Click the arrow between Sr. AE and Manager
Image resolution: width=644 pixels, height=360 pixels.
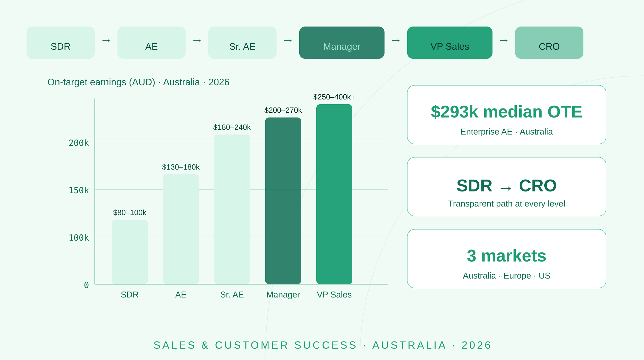coord(288,40)
